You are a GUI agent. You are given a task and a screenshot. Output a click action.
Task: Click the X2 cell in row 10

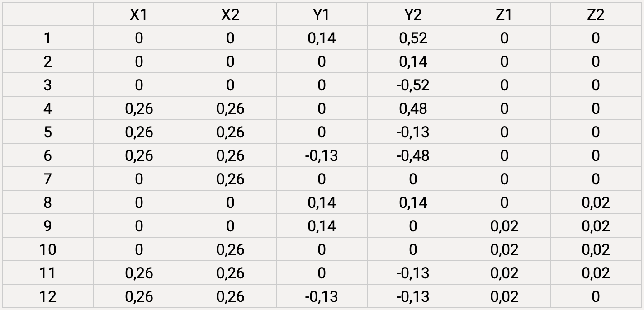point(230,250)
